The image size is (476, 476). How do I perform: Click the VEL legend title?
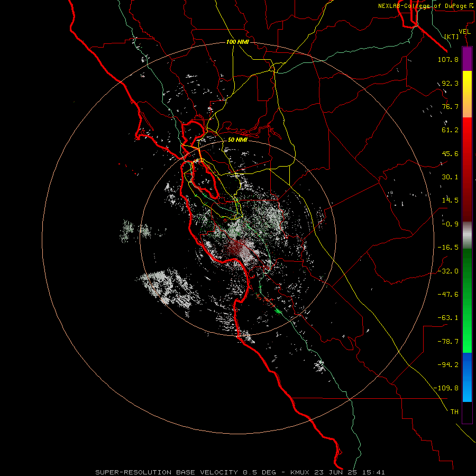[x=464, y=32]
